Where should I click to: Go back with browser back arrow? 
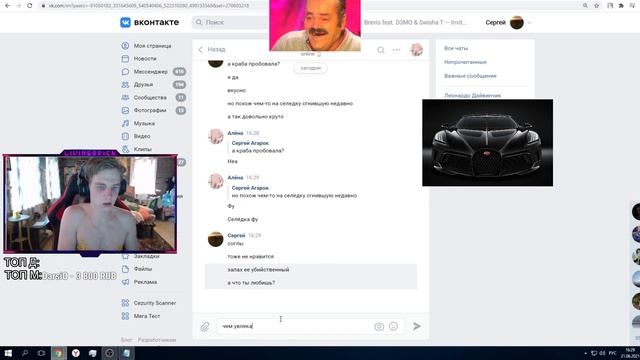(x=7, y=6)
